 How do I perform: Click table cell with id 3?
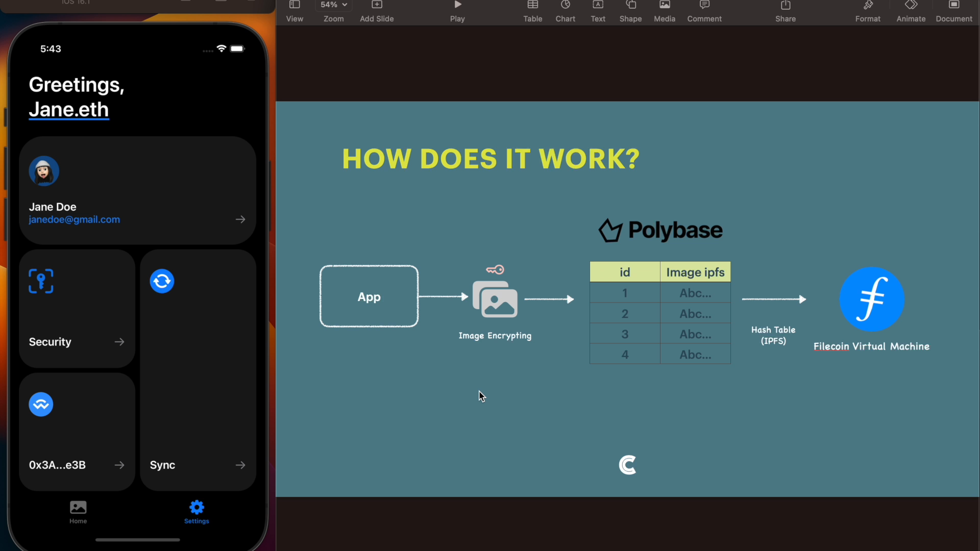tap(625, 334)
